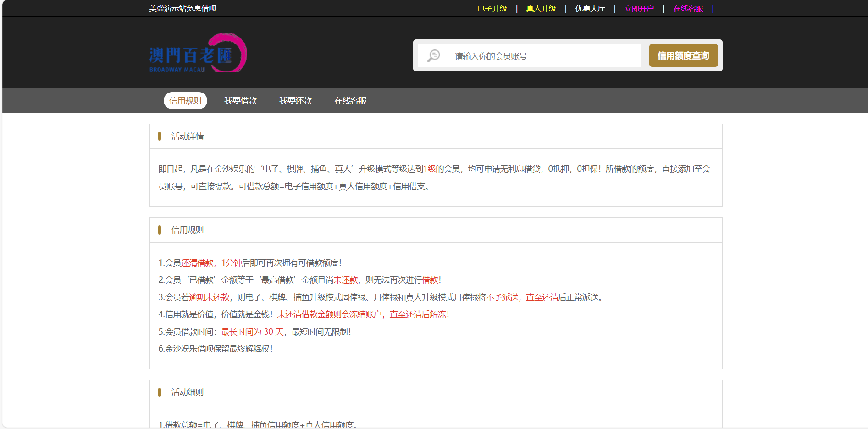Open the 电子升级 link in the top bar
The image size is (868, 429).
pyautogui.click(x=492, y=9)
